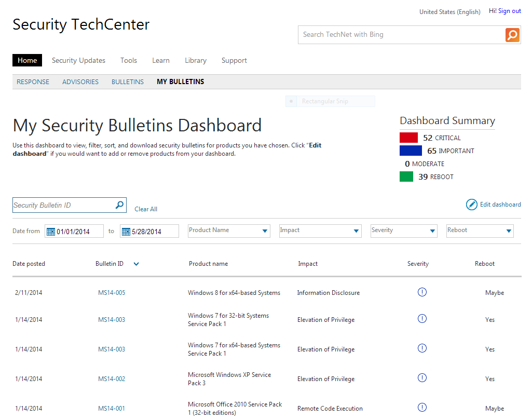Click the 2/11/2014 date cell

pos(29,292)
